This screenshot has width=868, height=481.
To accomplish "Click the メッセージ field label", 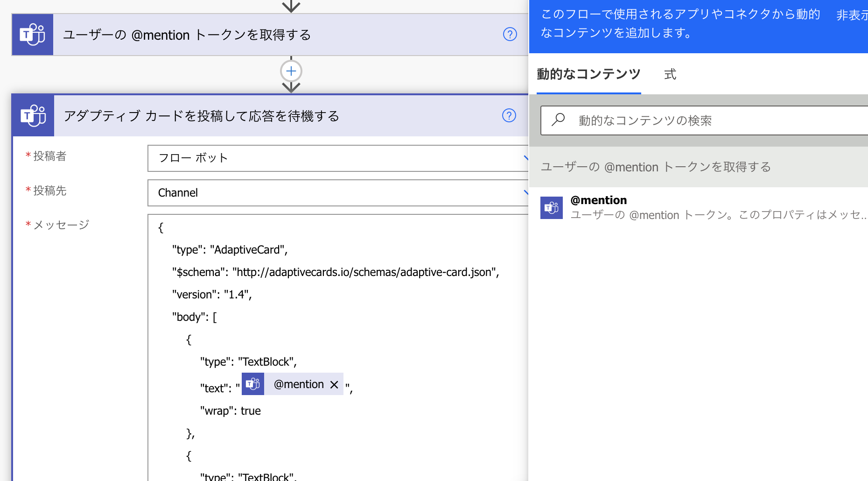I will (x=61, y=225).
